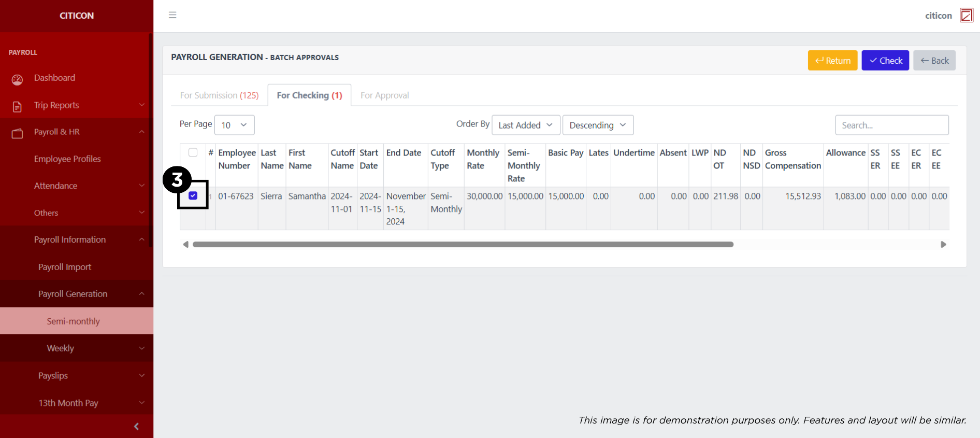Toggle the select-all header checkbox
The image size is (980, 438).
point(193,152)
